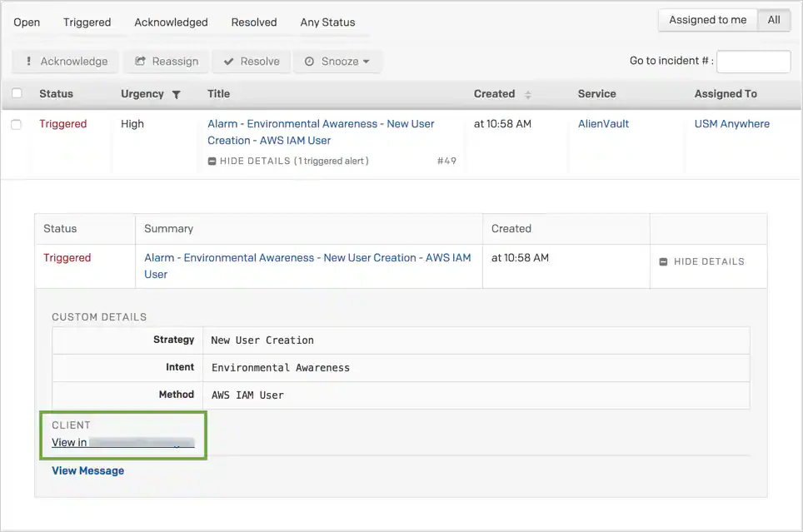
Task: Check the incident #49 row checkbox
Action: click(17, 124)
